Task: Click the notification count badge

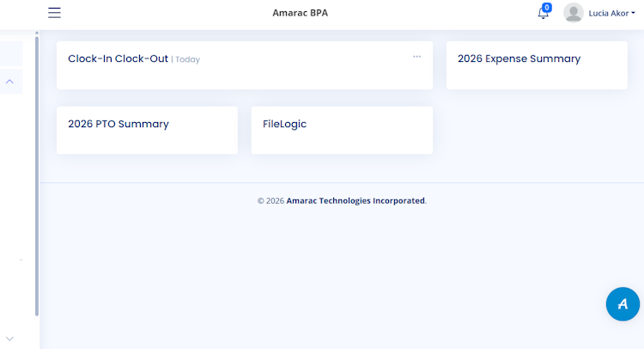Action: pyautogui.click(x=547, y=7)
